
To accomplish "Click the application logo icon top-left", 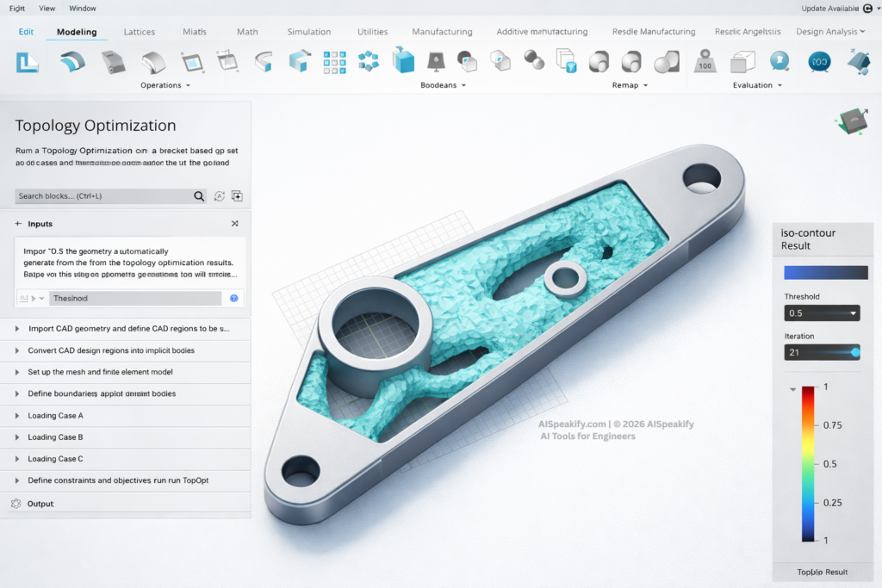I will click(27, 61).
